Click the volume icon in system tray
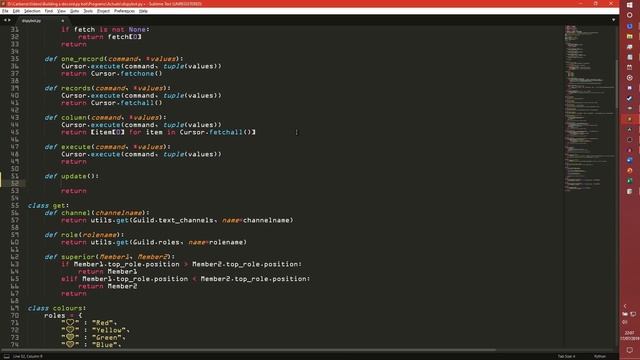The height and width of the screenshot is (360, 640). click(x=625, y=322)
